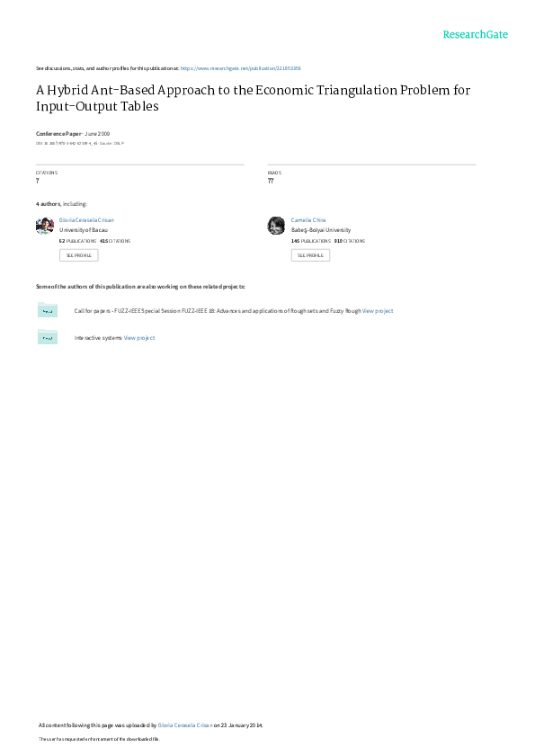Open View project for Interactive systems
Image resolution: width=535 pixels, height=756 pixels.
pos(139,338)
